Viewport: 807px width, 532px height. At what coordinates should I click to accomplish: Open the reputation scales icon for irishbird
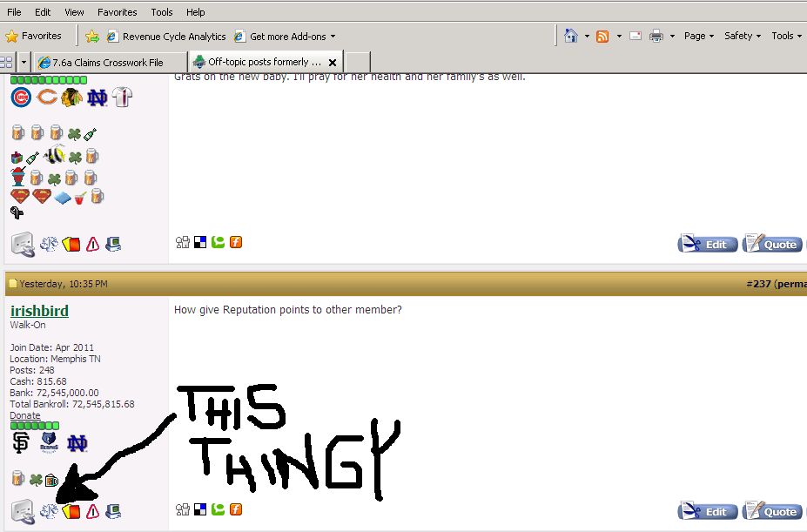(x=50, y=512)
